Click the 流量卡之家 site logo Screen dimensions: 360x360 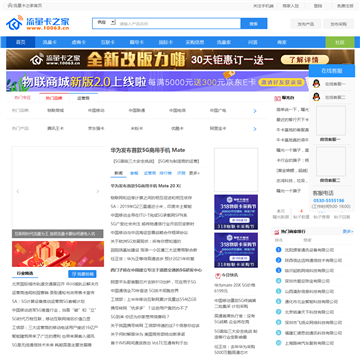[38, 23]
